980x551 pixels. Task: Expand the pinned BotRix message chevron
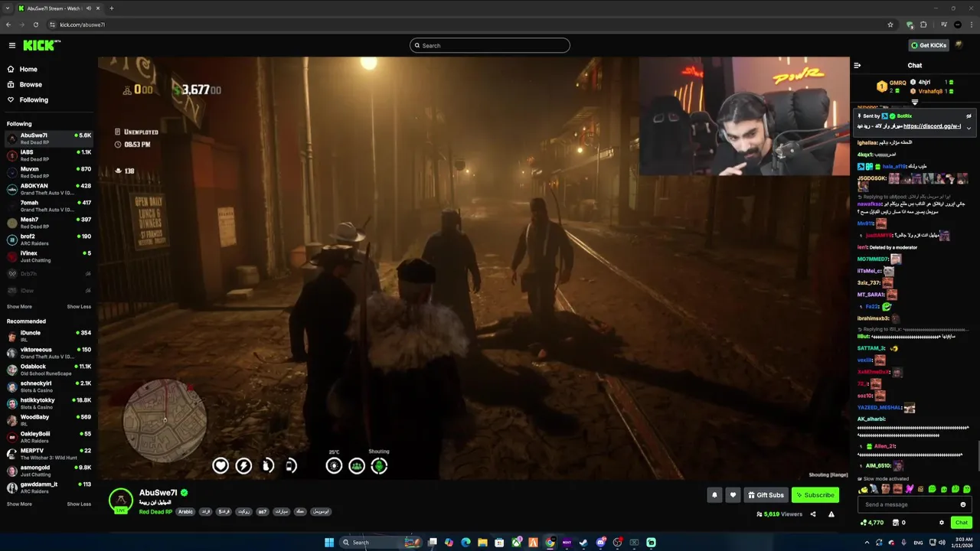(969, 127)
